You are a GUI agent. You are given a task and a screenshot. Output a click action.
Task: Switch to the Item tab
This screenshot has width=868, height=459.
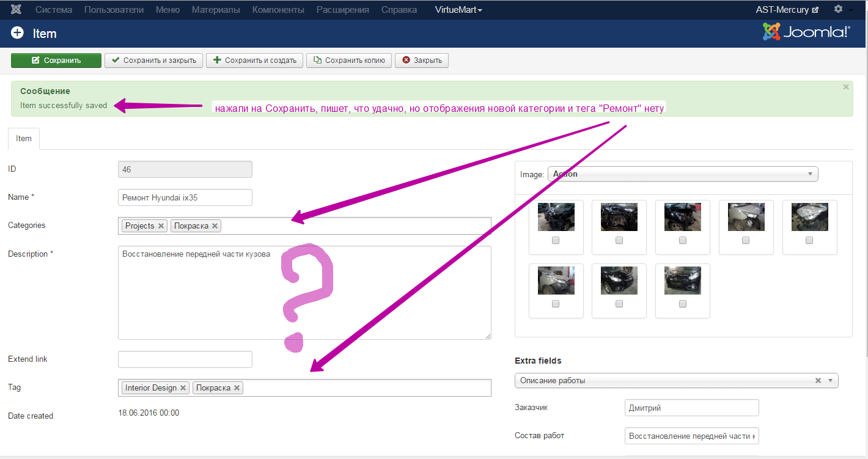(24, 139)
